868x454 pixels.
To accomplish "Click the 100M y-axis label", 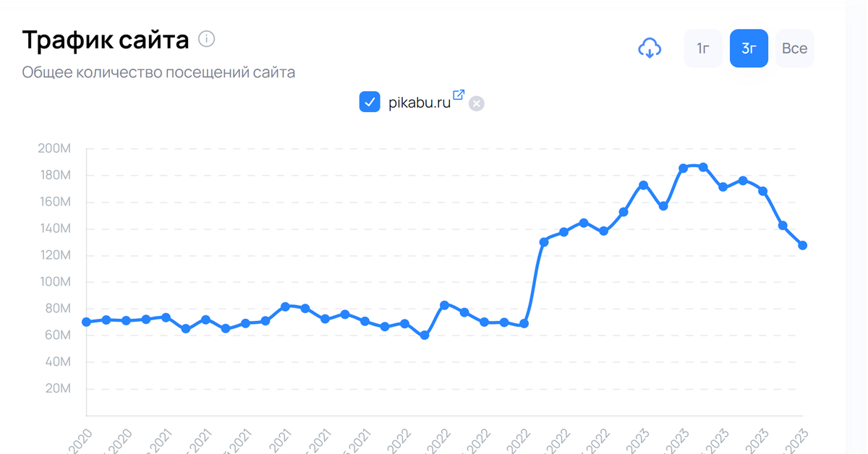I will click(x=54, y=282).
